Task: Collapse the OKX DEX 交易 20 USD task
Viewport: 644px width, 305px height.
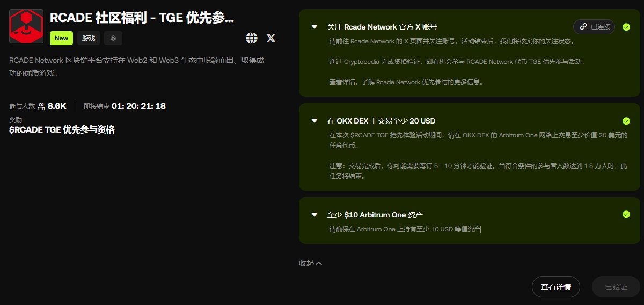Action: pyautogui.click(x=314, y=121)
